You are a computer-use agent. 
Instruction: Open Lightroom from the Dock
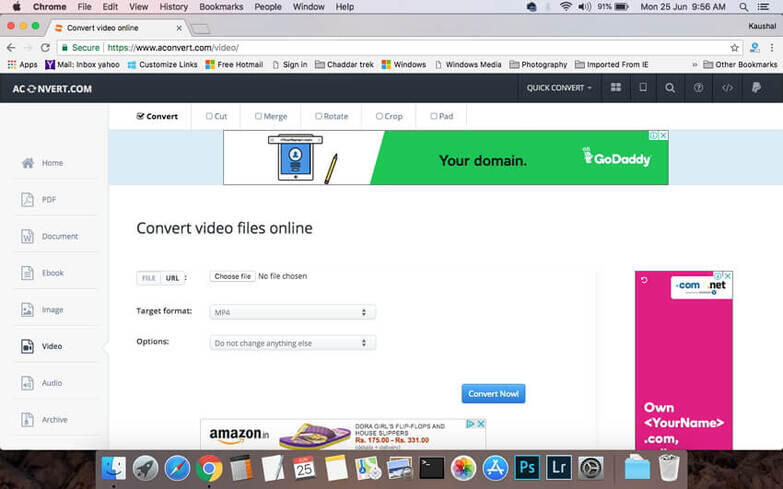pyautogui.click(x=559, y=468)
